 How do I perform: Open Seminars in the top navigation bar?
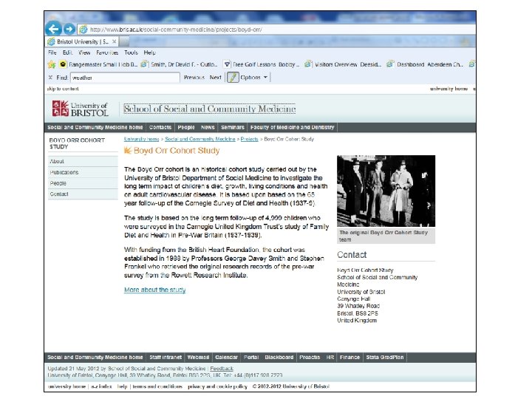click(233, 127)
